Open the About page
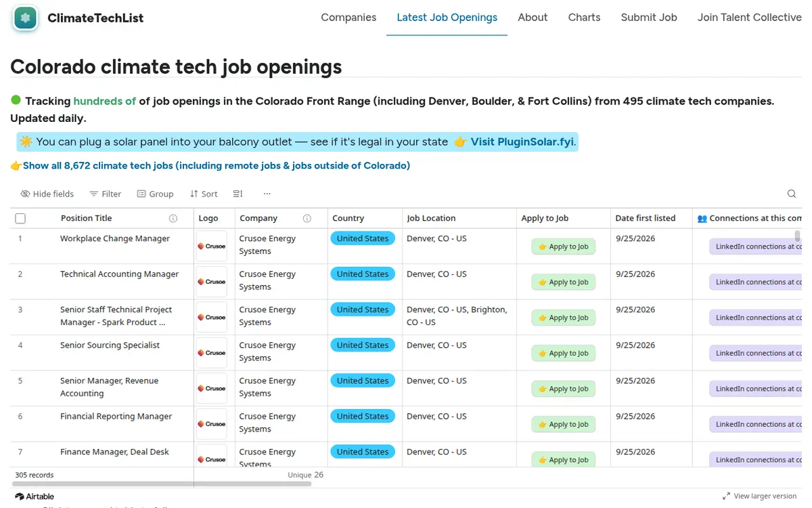Screen dimensions: 812x508 click(x=533, y=18)
